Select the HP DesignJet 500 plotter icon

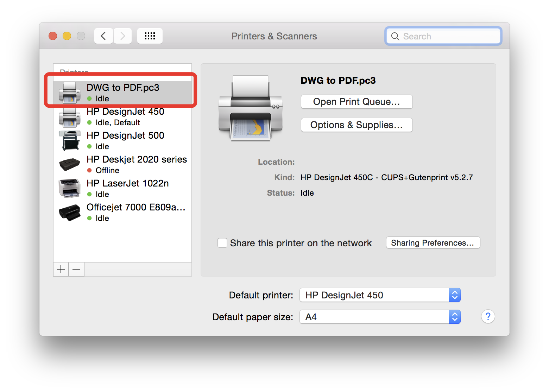69,140
